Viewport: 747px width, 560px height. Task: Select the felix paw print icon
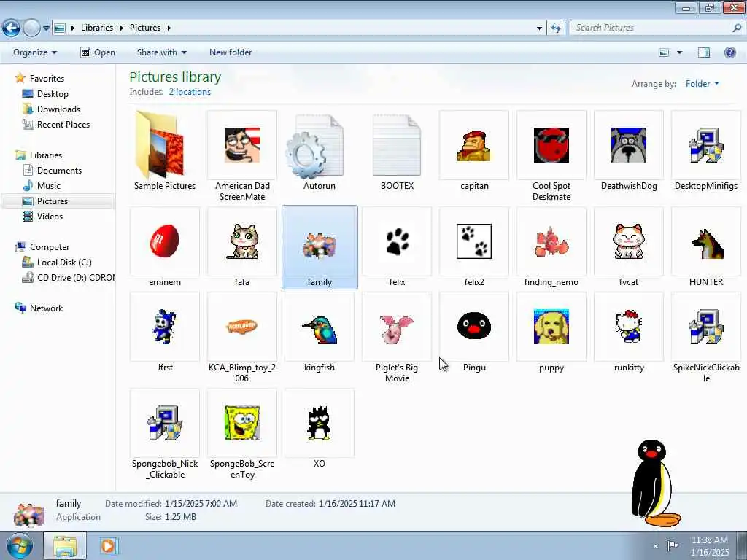point(397,241)
